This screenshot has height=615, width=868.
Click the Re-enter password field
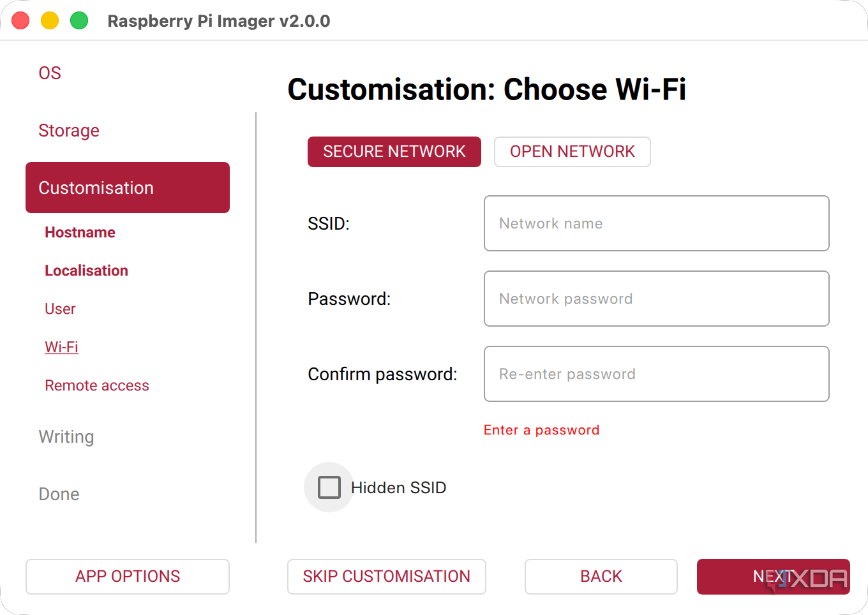656,374
